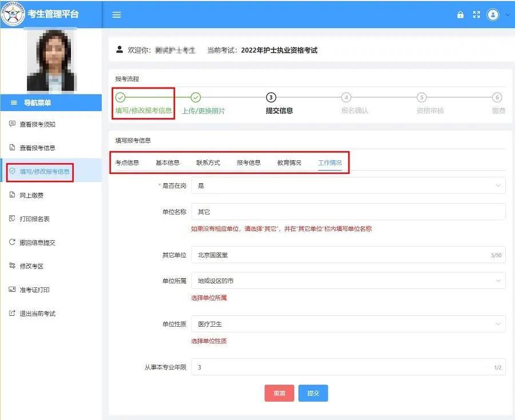Image resolution: width=515 pixels, height=420 pixels.
Task: Click the 网上缴费 payment icon in sidebar
Action: pyautogui.click(x=13, y=195)
